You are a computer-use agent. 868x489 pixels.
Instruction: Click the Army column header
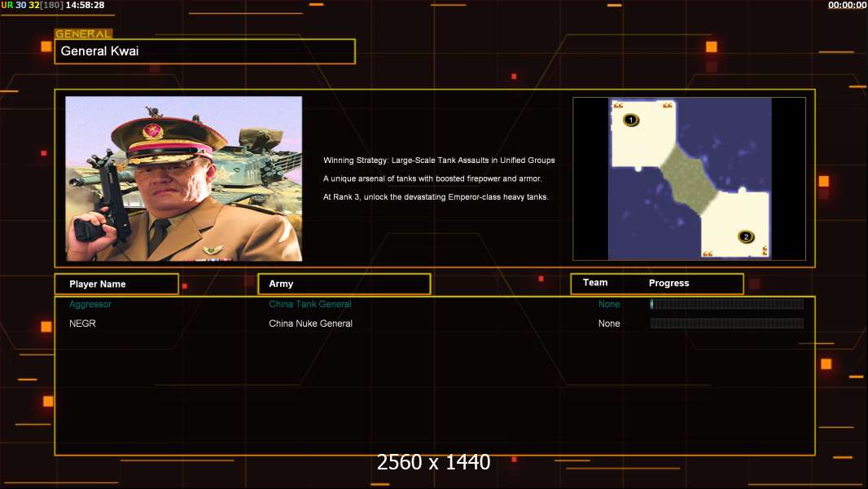click(344, 284)
